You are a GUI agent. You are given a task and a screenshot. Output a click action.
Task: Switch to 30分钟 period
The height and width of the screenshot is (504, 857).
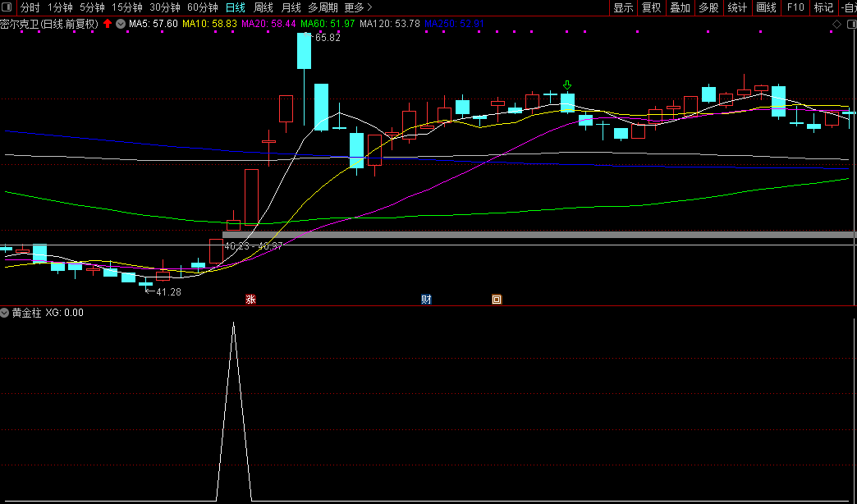point(164,7)
